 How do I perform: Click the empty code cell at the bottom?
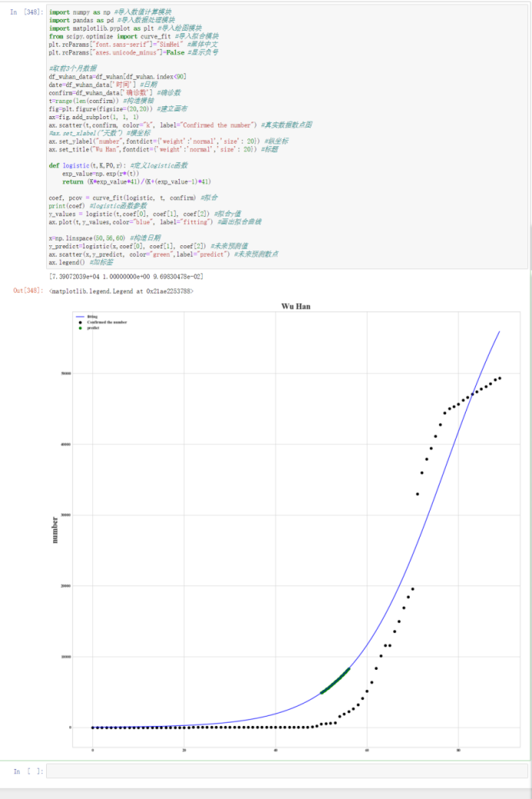pos(284,771)
